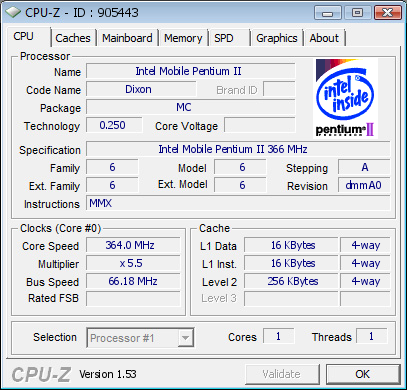Click the Level 2 size 256 KBytes
Screen dimensions: 407x390
(291, 281)
